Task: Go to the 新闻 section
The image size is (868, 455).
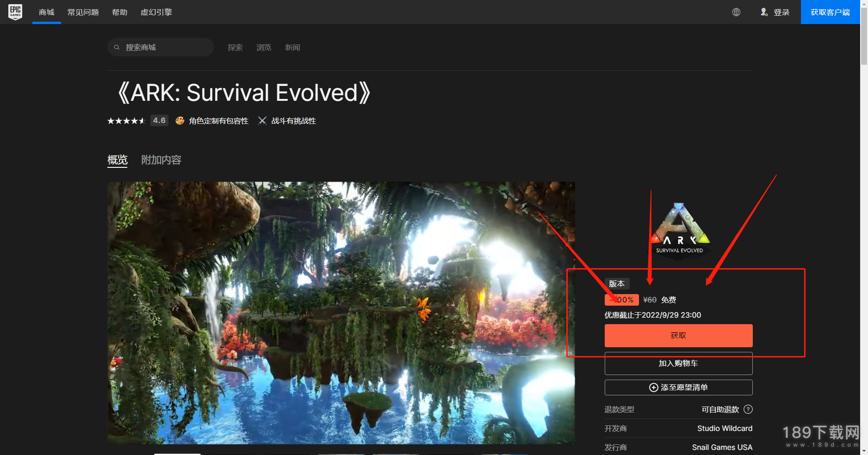Action: (x=292, y=47)
